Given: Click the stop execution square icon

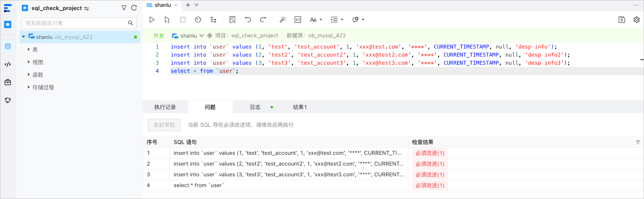Looking at the screenshot, I should [x=183, y=20].
